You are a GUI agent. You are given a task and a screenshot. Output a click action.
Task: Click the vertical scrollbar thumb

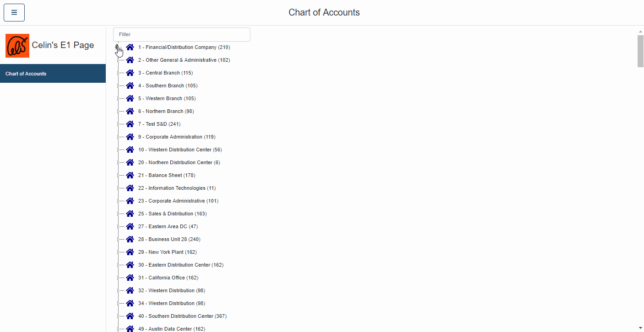pyautogui.click(x=640, y=51)
